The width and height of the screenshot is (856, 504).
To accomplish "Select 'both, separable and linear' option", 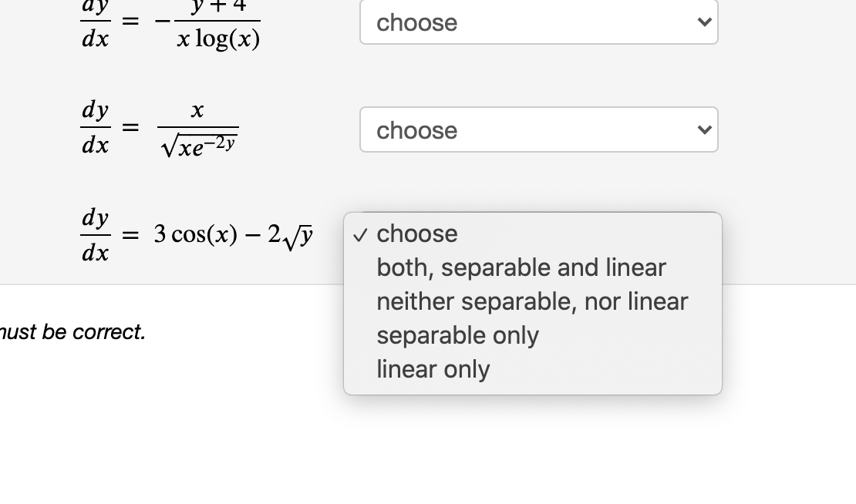I will point(521,267).
